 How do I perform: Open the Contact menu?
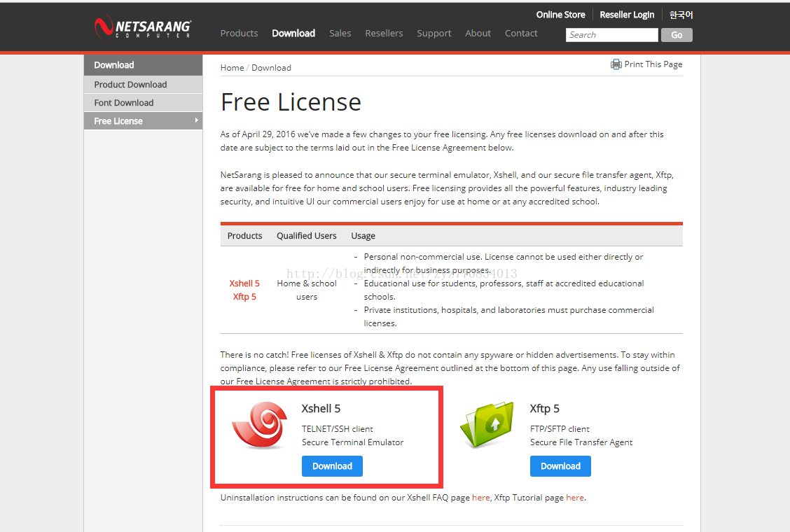click(x=521, y=34)
